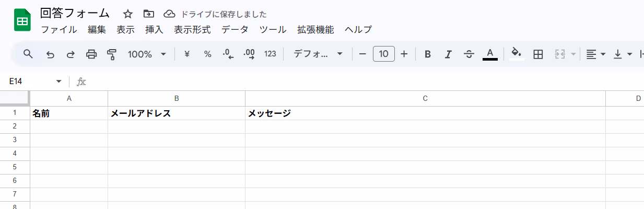Select column B header
Viewport: 644px width, 209px height.
177,98
